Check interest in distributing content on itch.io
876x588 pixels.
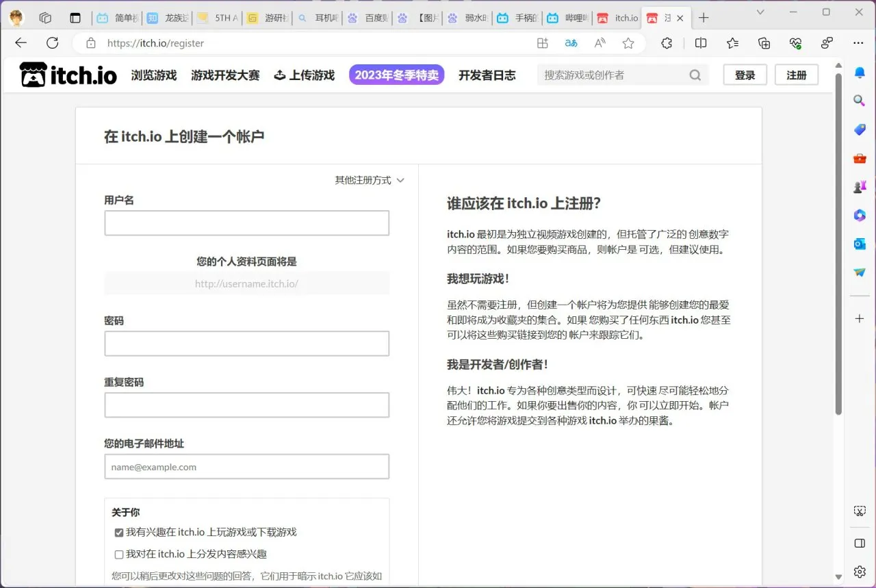(x=119, y=554)
